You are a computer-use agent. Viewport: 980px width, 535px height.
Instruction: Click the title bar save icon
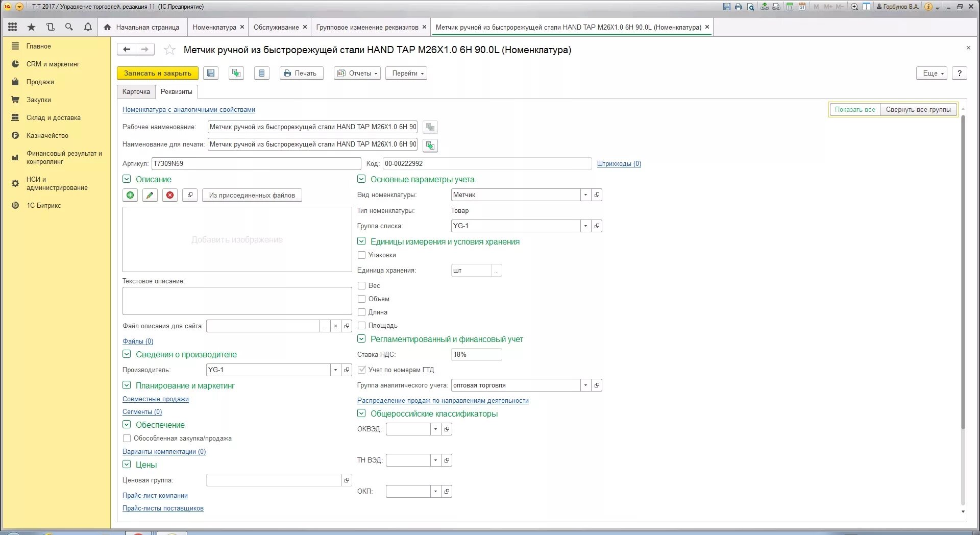pos(727,7)
